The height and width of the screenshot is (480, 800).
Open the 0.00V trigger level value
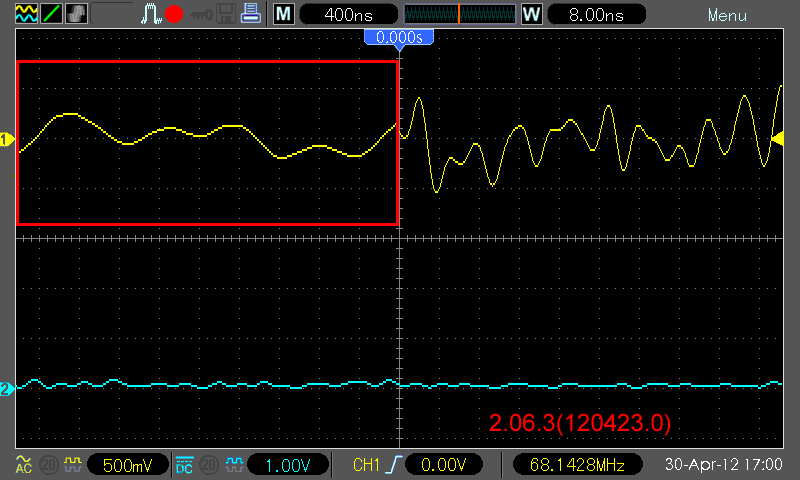[443, 465]
